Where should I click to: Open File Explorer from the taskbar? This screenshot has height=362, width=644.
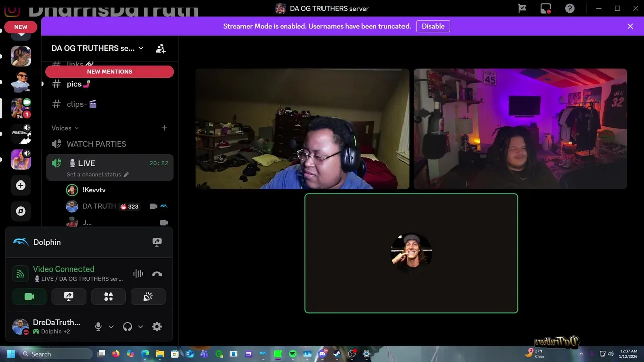coord(160,354)
